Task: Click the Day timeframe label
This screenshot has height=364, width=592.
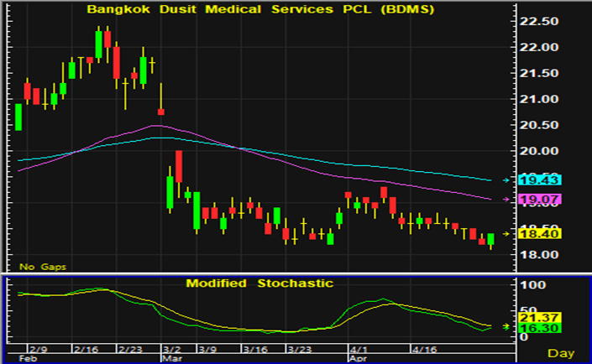Action: point(561,353)
